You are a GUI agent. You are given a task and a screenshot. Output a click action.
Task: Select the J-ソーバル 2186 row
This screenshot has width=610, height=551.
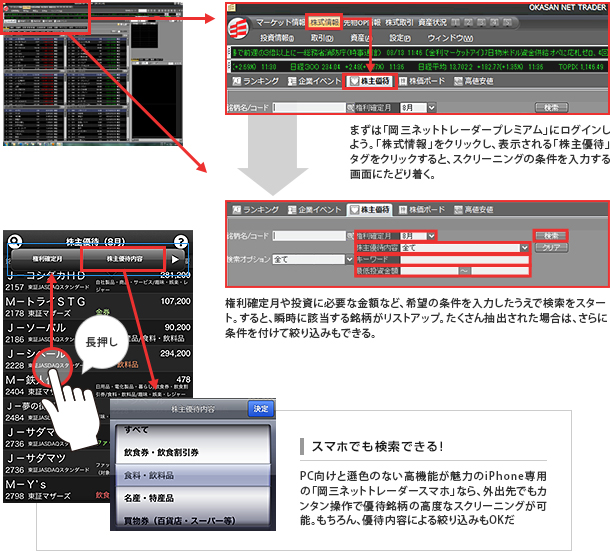pos(98,333)
